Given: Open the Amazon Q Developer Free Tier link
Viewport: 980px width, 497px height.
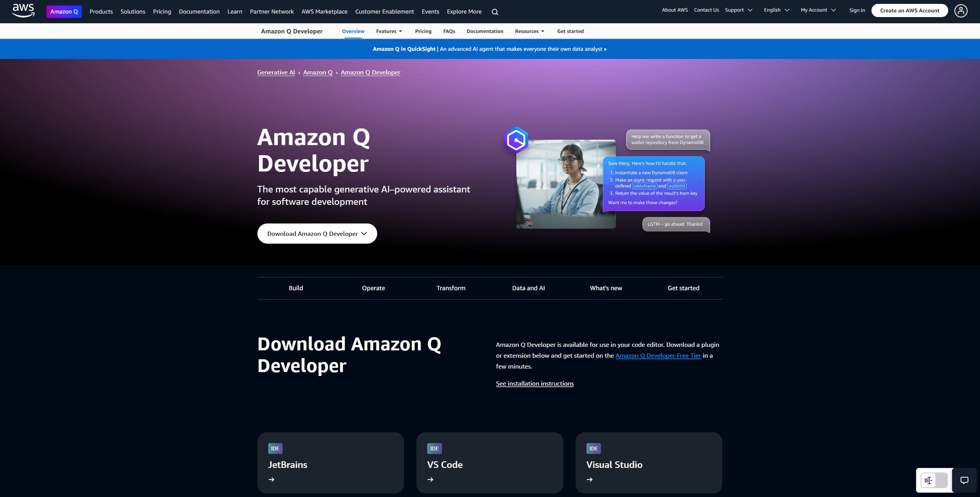Looking at the screenshot, I should point(658,355).
